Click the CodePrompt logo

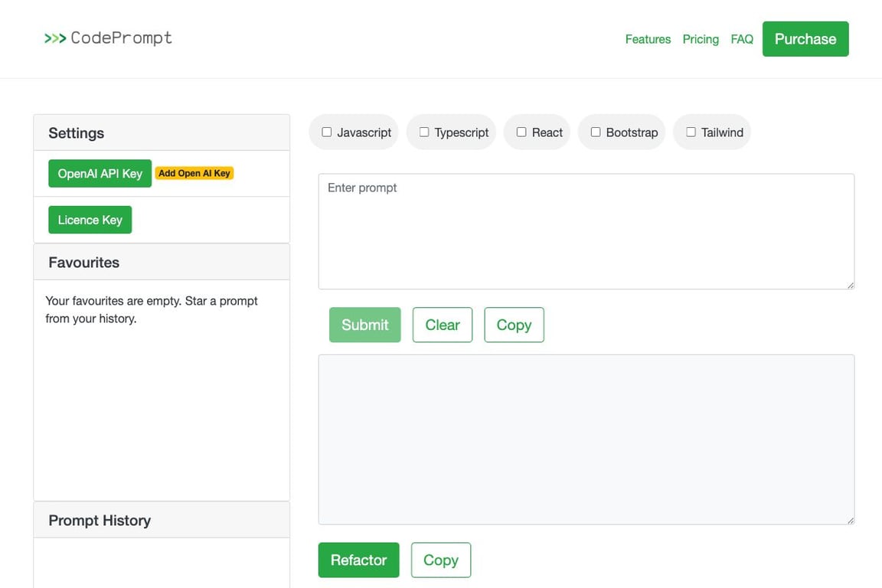pyautogui.click(x=108, y=38)
